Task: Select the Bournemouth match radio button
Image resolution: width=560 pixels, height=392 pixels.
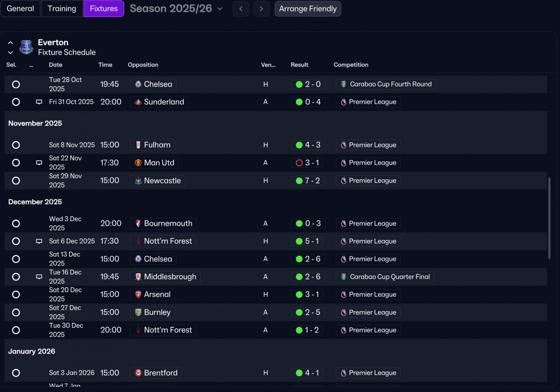Action: coord(16,224)
